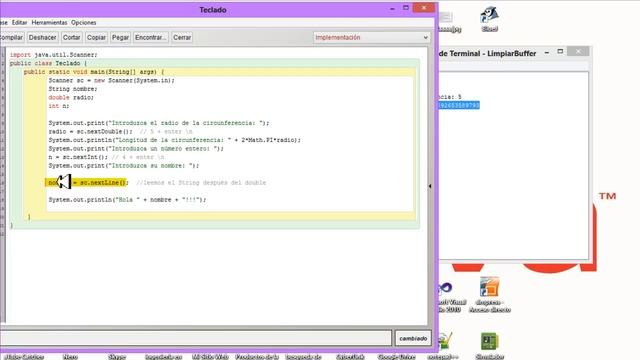Click the 'cia: 5' line in the Terminal window

coord(450,97)
